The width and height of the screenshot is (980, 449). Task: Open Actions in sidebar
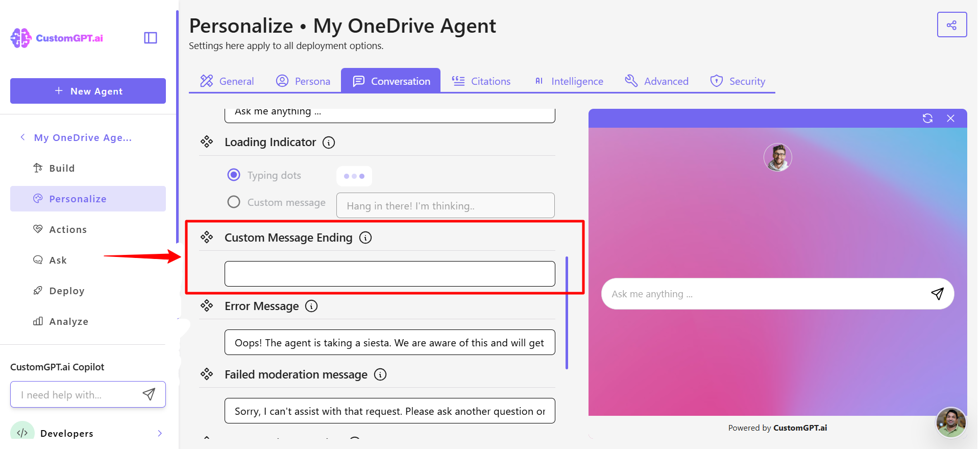pos(88,229)
